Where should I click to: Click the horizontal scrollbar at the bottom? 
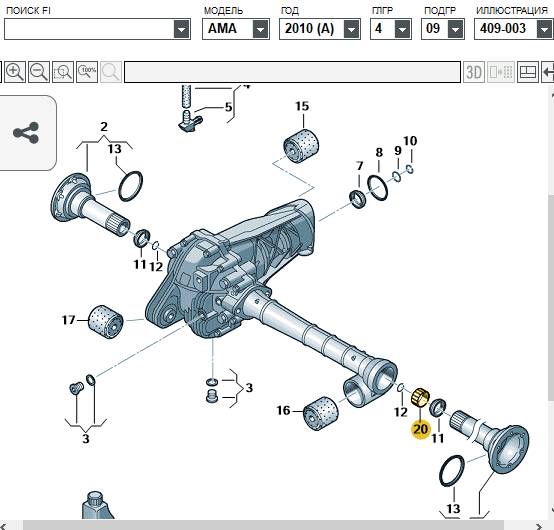(263, 525)
